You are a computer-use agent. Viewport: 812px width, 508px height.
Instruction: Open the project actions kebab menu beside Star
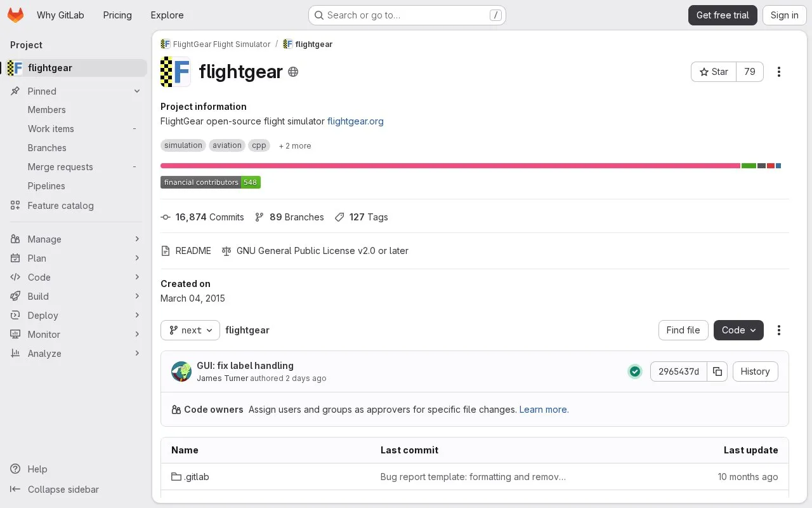pyautogui.click(x=779, y=72)
